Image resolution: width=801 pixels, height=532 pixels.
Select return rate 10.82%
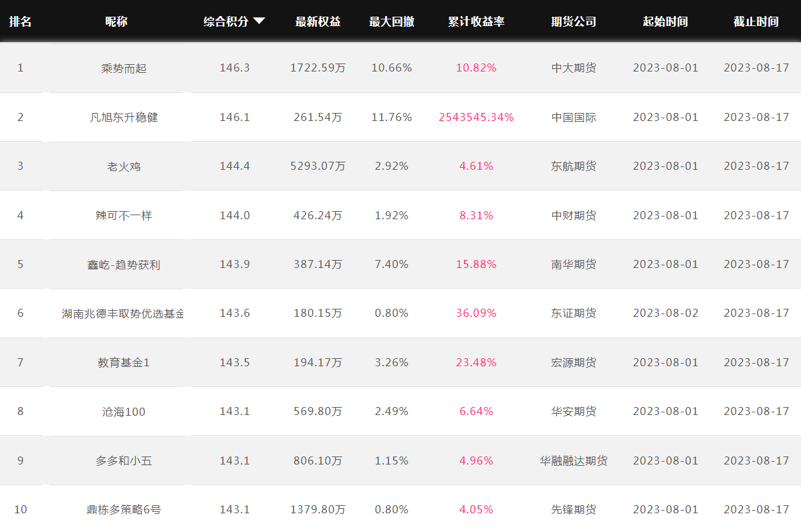[x=476, y=68]
